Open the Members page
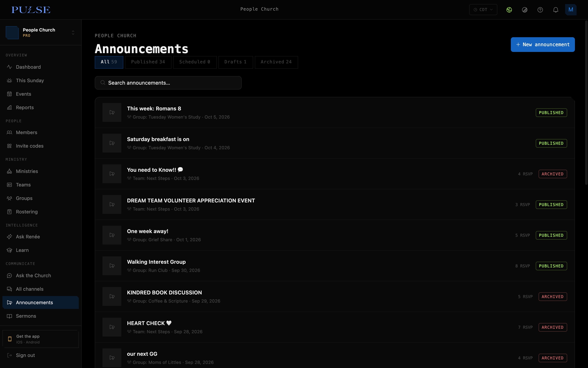Viewport: 588px width, 368px height. (x=41, y=132)
